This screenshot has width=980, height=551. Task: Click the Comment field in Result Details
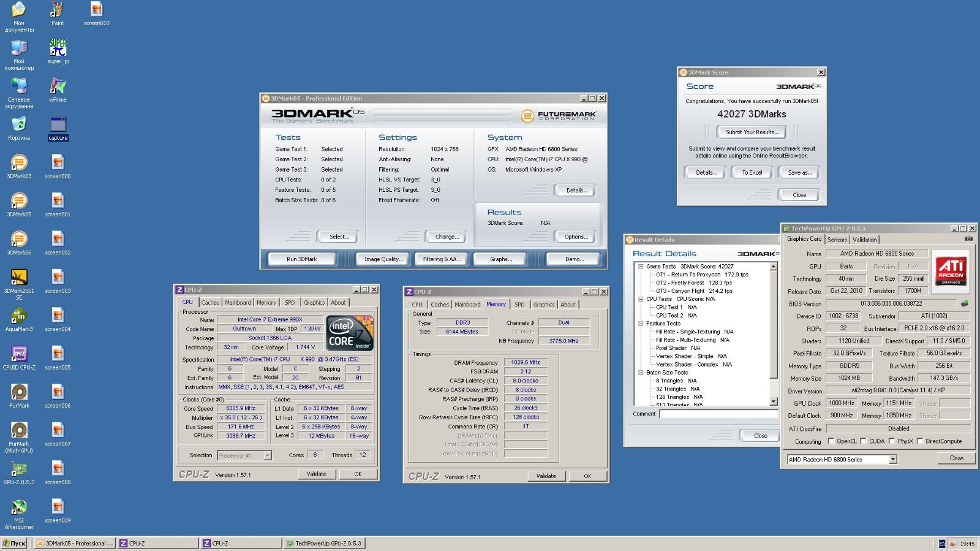click(x=718, y=414)
